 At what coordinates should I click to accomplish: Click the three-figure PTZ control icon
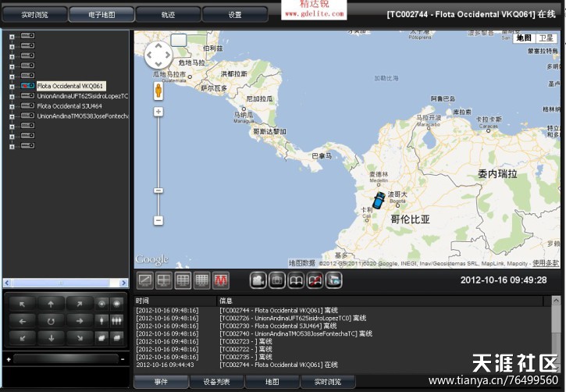tap(116, 320)
